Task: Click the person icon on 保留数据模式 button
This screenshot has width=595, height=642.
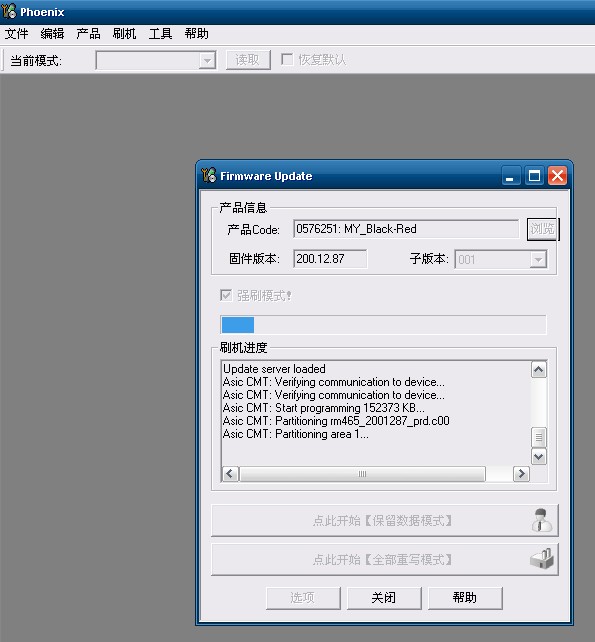Action: 541,520
